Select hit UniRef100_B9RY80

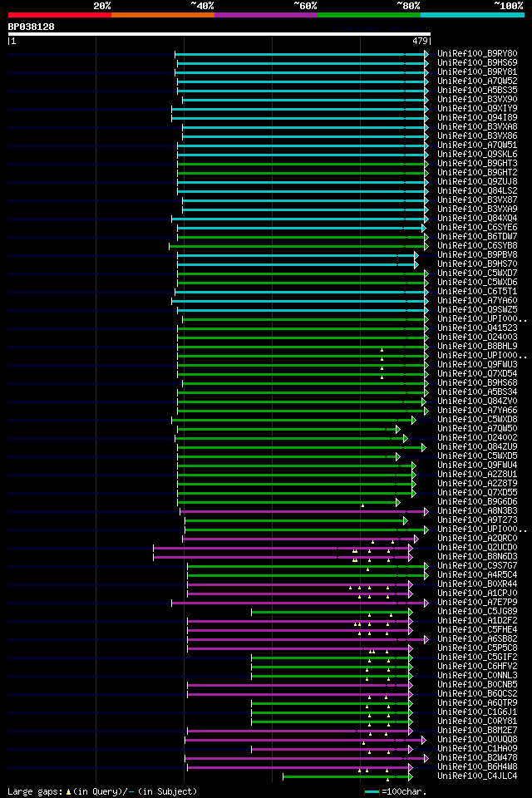click(477, 53)
